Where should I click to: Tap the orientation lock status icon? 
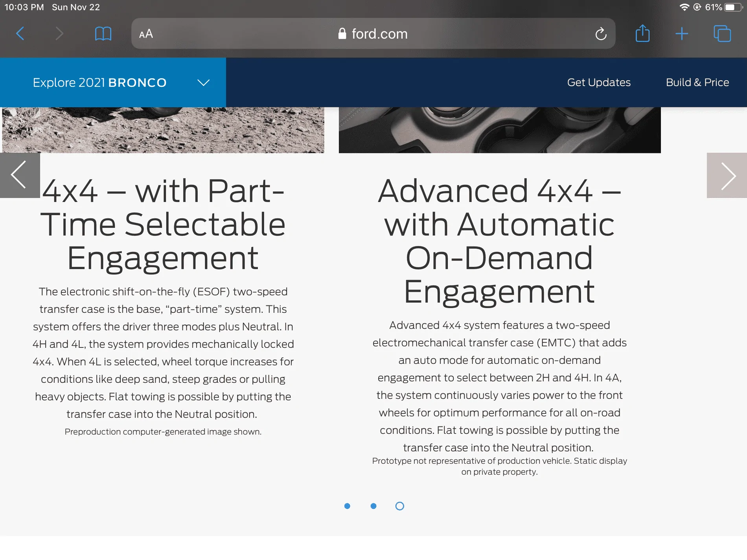[697, 7]
